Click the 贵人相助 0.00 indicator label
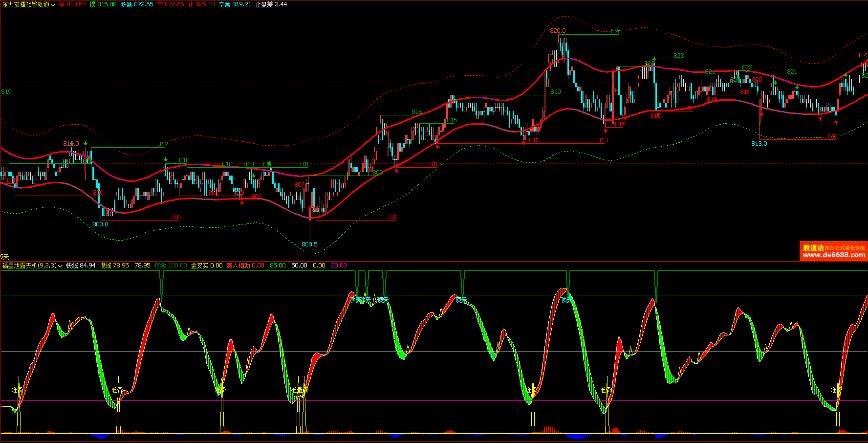 (x=245, y=266)
